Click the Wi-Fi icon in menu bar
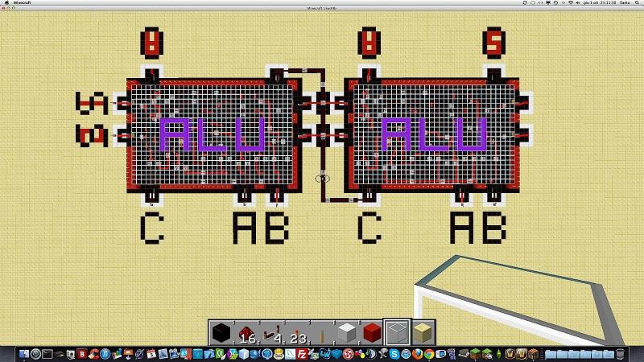Image resolution: width=644 pixels, height=362 pixels. pyautogui.click(x=572, y=2)
